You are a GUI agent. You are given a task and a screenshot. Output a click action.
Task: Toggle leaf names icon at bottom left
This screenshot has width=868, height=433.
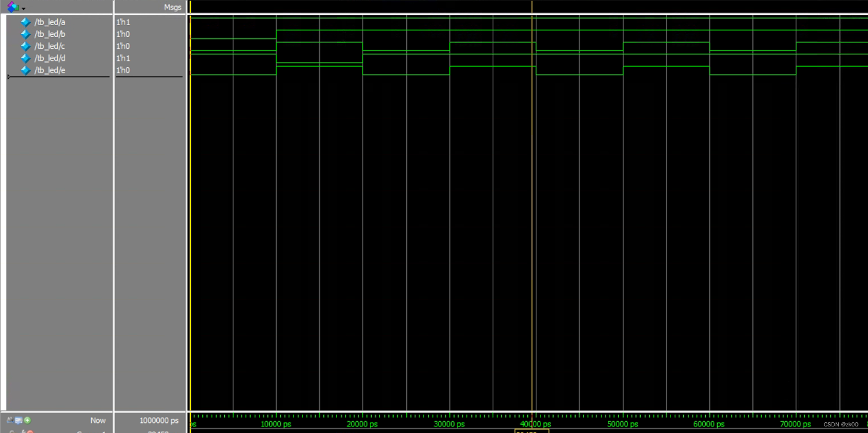tap(10, 420)
